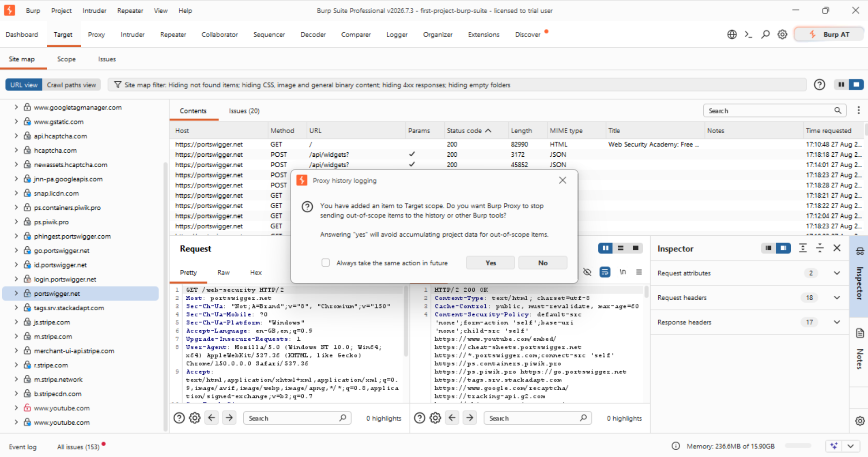Switch to the Scope sub-tab
868x457 pixels.
pyautogui.click(x=66, y=59)
